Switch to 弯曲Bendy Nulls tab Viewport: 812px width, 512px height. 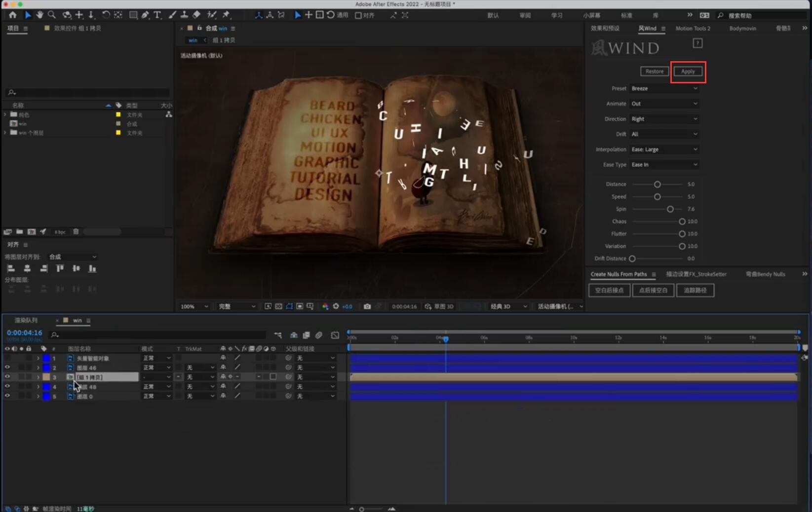(766, 274)
